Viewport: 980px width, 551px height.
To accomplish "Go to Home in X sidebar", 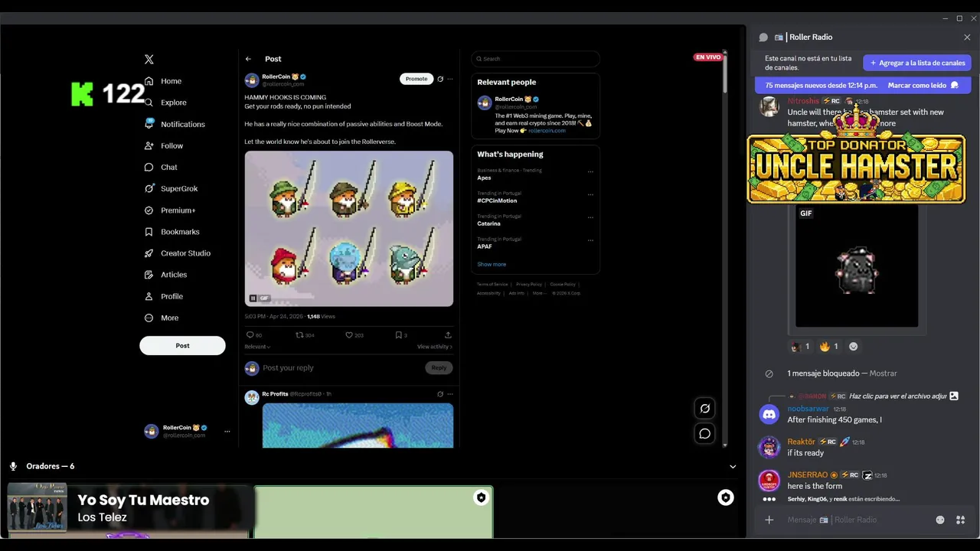I will (163, 81).
